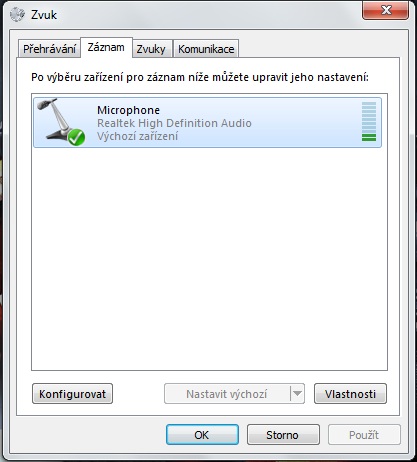This screenshot has height=462, width=417.
Task: Click the Nastavit výchozí button
Action: click(x=227, y=394)
